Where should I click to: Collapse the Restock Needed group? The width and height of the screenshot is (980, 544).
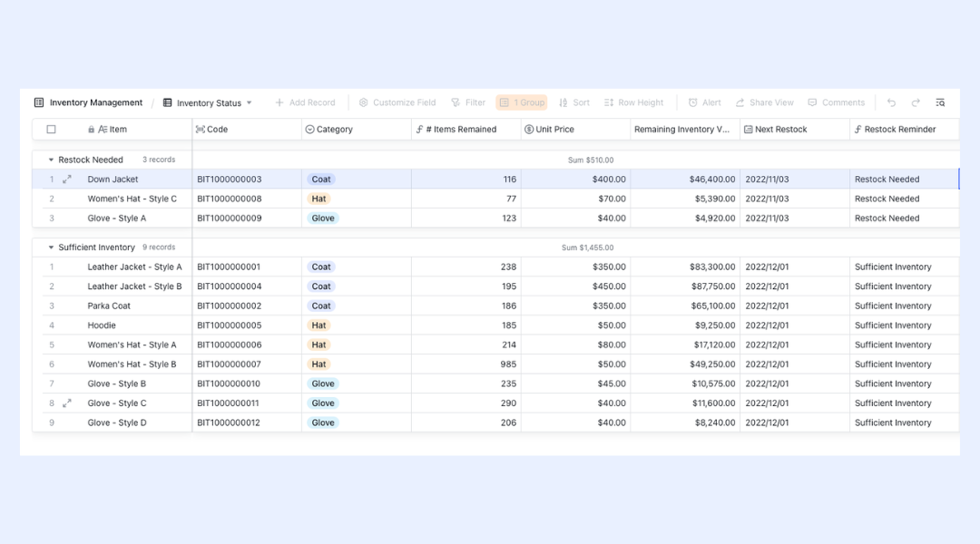pyautogui.click(x=51, y=160)
